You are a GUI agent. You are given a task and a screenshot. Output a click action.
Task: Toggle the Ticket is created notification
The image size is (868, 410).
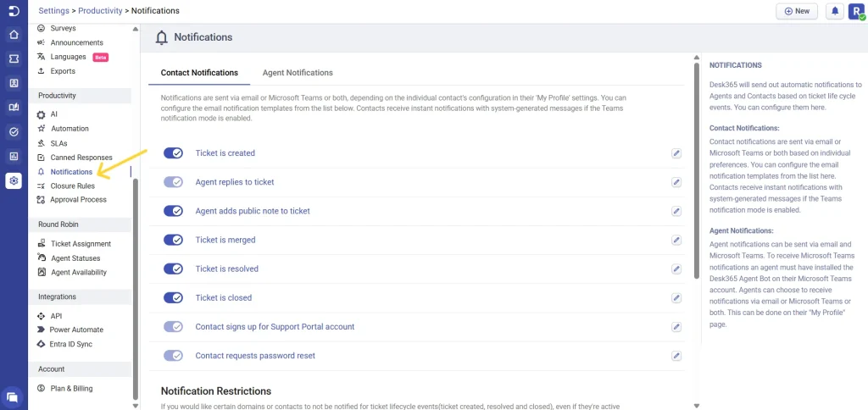173,153
